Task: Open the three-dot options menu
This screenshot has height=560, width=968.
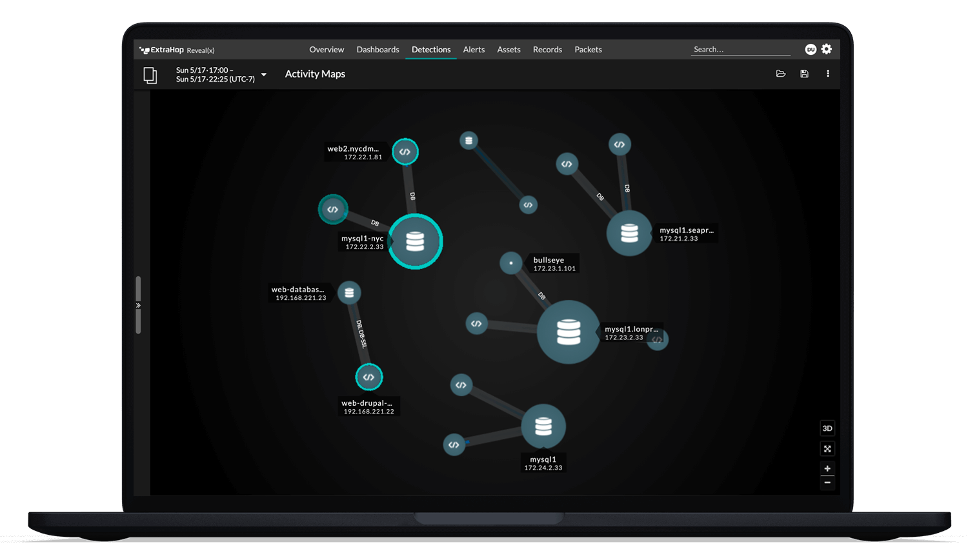Action: click(x=828, y=74)
